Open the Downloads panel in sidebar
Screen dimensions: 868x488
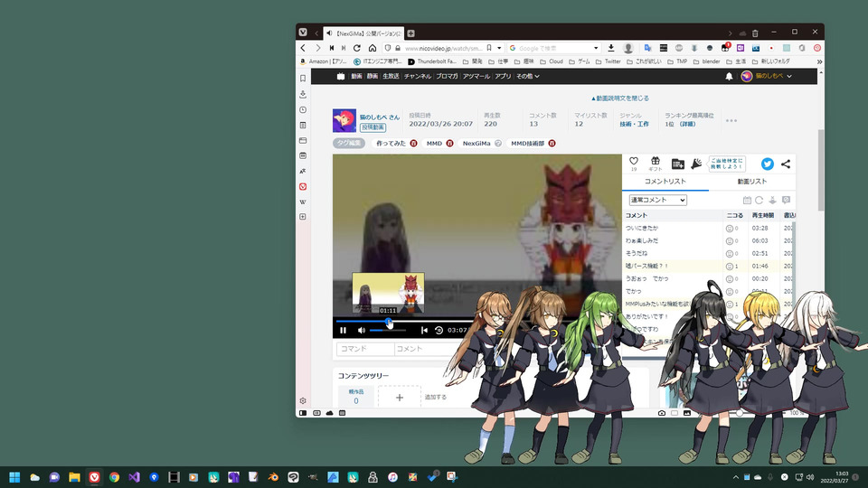[x=303, y=94]
